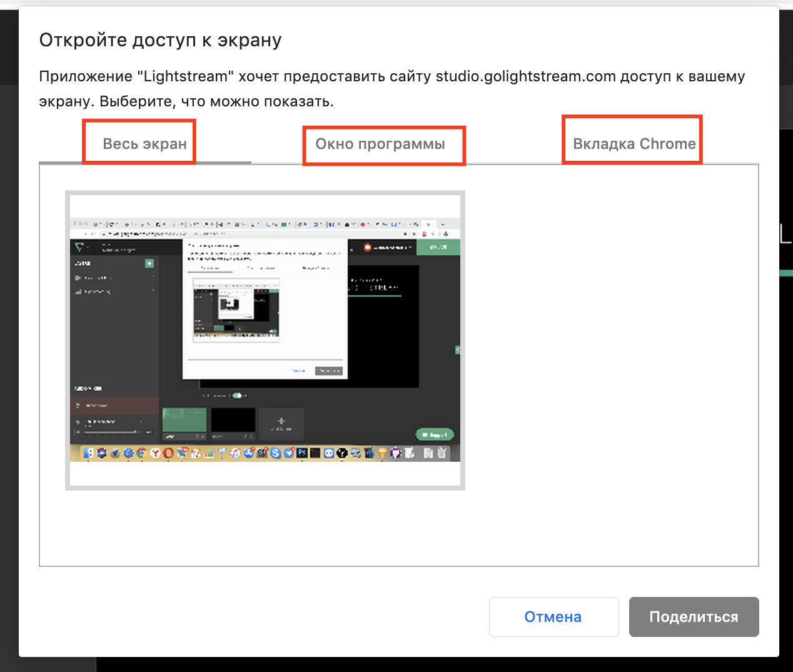Select the "Вкладка Chrome" tab
This screenshot has width=793, height=672.
634,144
